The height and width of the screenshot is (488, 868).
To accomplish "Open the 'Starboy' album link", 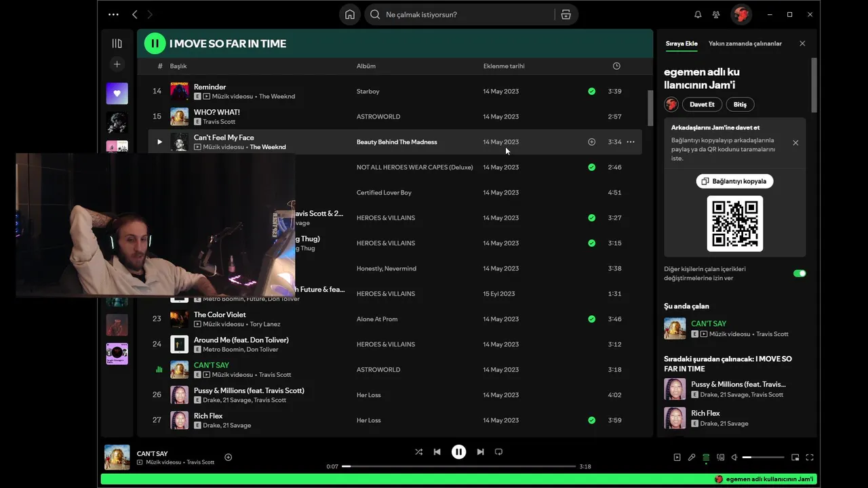I will pos(368,91).
